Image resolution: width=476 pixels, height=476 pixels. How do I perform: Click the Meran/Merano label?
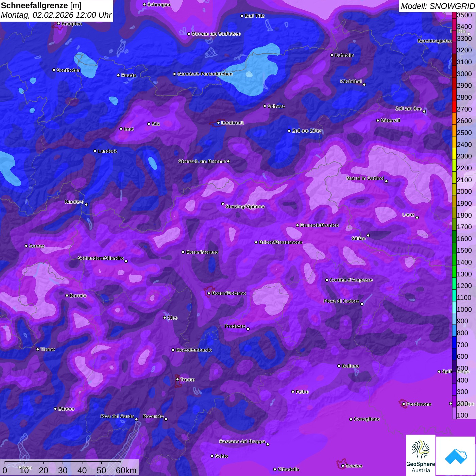(x=202, y=252)
